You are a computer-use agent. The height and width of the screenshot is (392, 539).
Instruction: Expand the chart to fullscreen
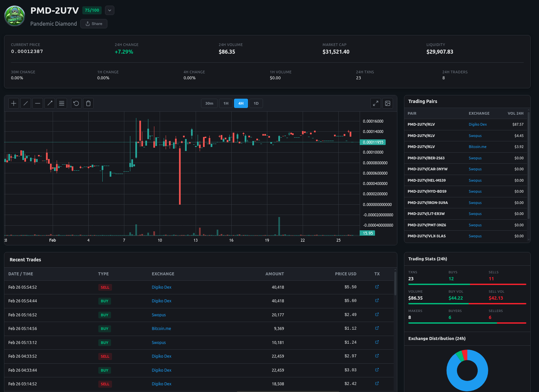(x=376, y=103)
